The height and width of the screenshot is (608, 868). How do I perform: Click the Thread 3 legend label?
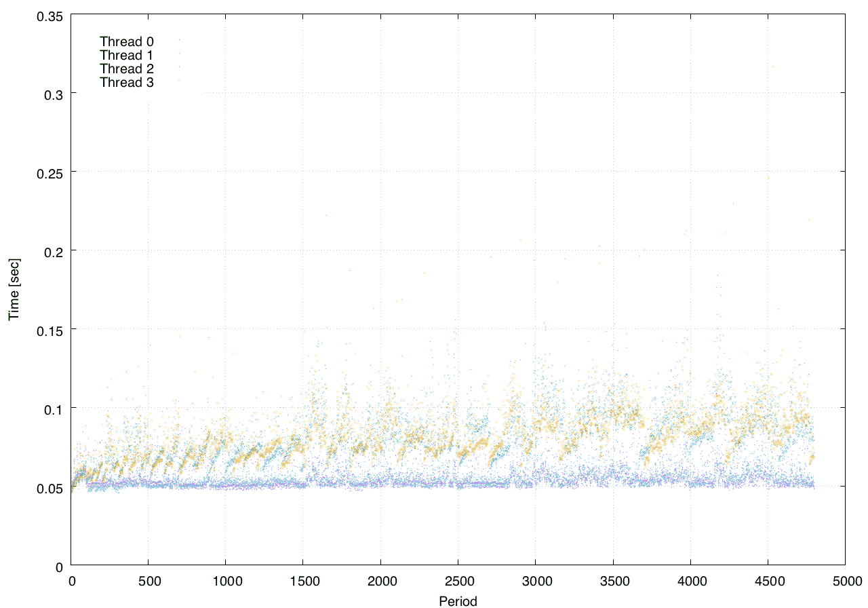[127, 83]
